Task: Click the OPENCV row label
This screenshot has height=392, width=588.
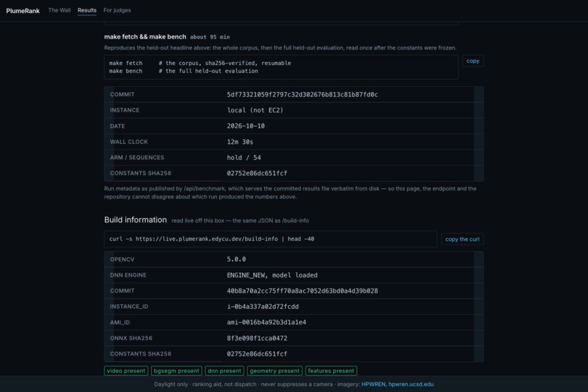Action: (122, 259)
